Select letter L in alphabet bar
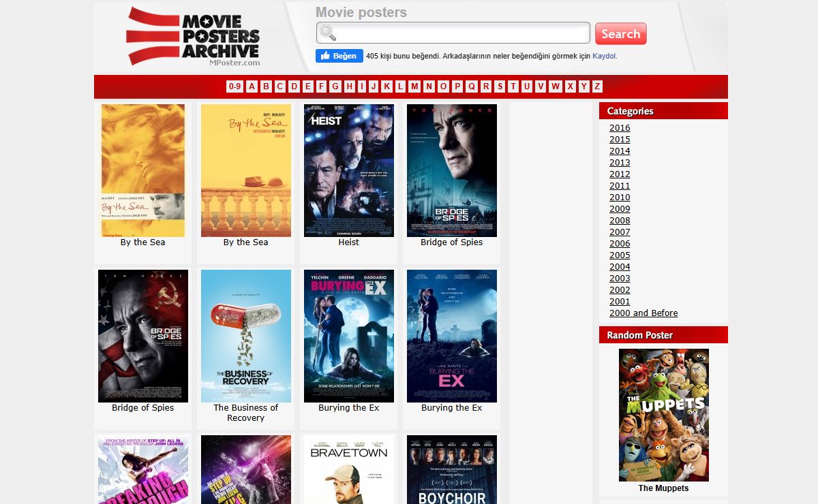The height and width of the screenshot is (504, 818). pyautogui.click(x=400, y=86)
